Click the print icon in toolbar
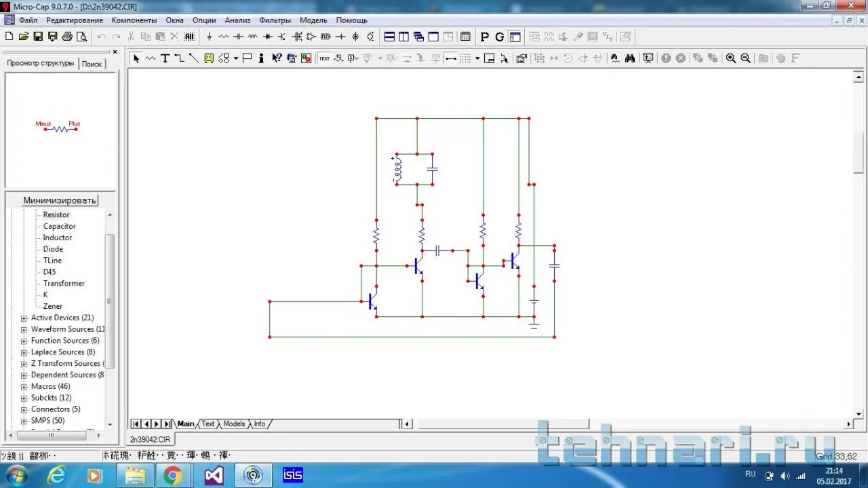The image size is (868, 488). [67, 37]
